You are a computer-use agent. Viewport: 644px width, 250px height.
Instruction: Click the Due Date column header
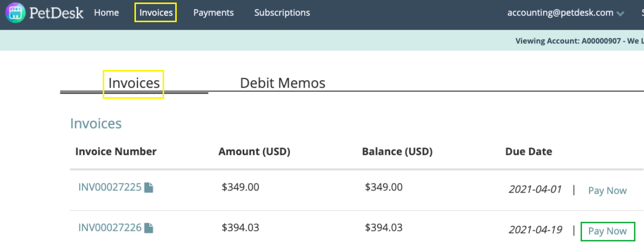pyautogui.click(x=529, y=152)
